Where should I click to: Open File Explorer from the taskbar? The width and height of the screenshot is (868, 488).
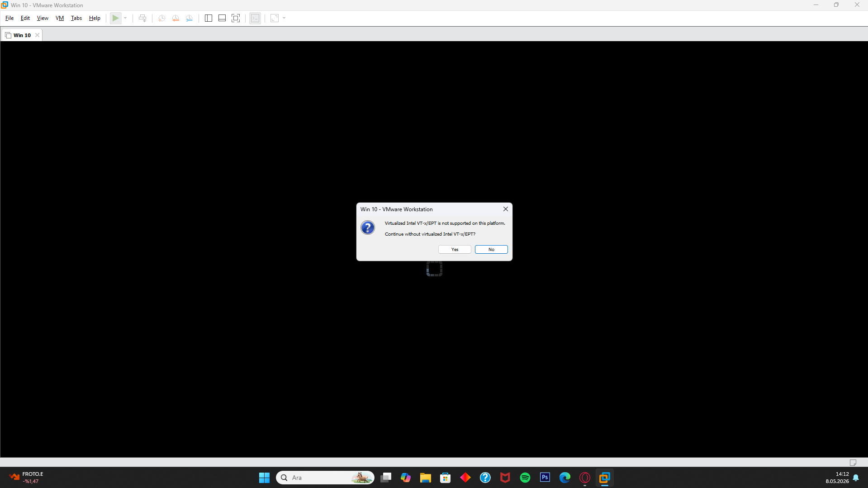[x=426, y=478]
